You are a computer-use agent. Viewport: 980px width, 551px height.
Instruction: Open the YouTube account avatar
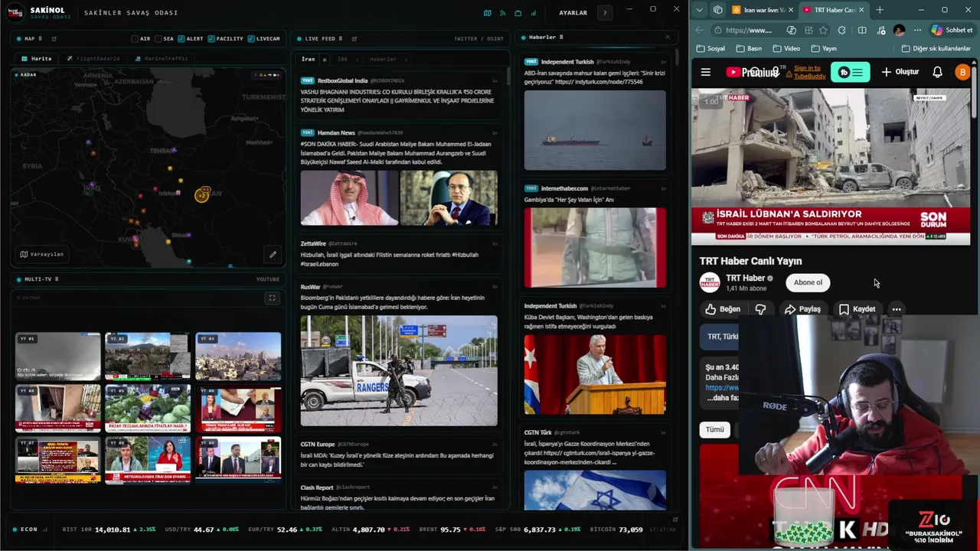[962, 72]
